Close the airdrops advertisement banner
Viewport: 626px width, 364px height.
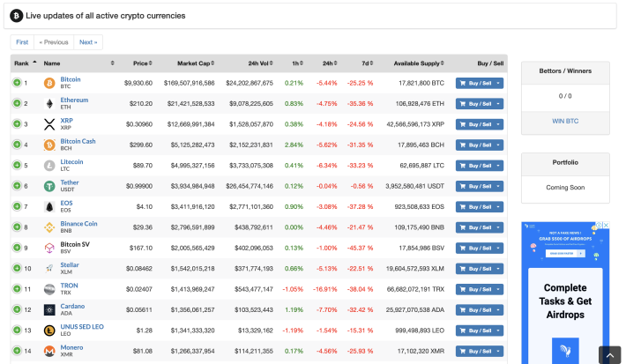(x=606, y=225)
